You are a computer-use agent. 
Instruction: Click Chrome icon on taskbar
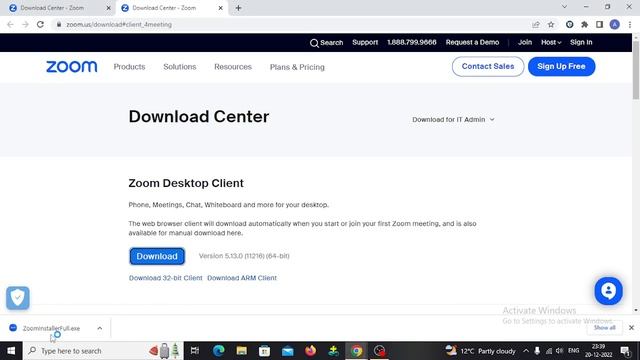click(x=357, y=351)
